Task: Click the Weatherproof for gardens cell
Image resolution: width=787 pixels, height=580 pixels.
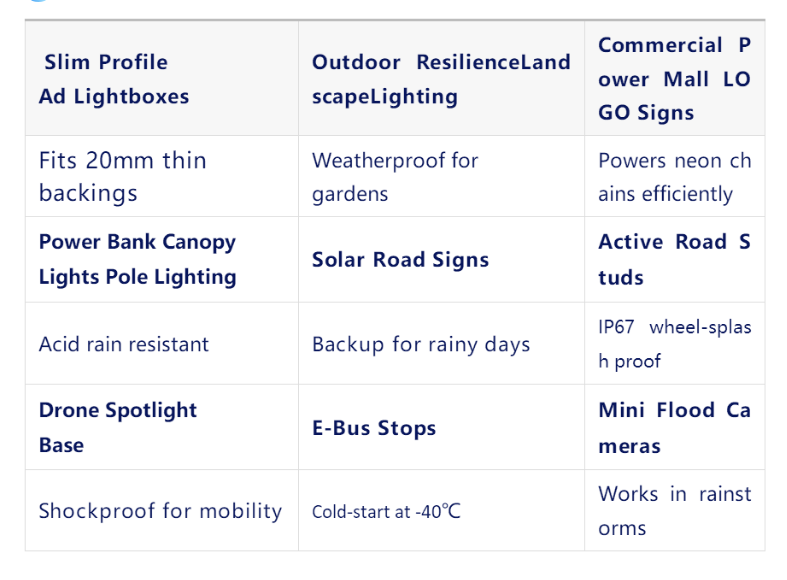Action: [395, 177]
